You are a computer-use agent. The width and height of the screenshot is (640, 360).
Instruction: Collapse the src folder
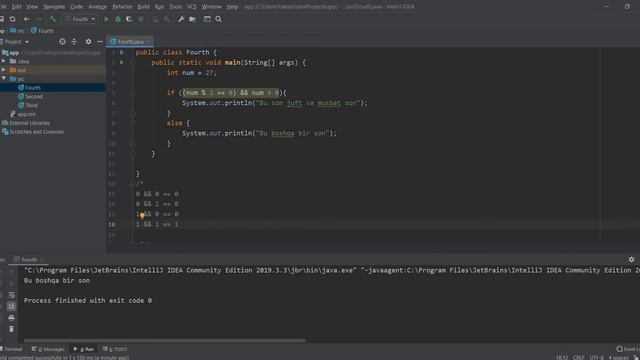(4, 78)
